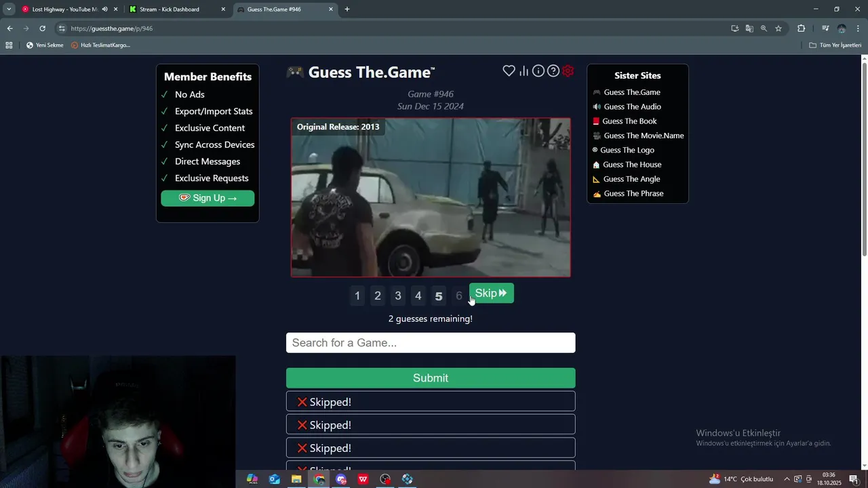Viewport: 868px width, 488px height.
Task: Click the Guess The.Game controller logo
Action: point(294,73)
